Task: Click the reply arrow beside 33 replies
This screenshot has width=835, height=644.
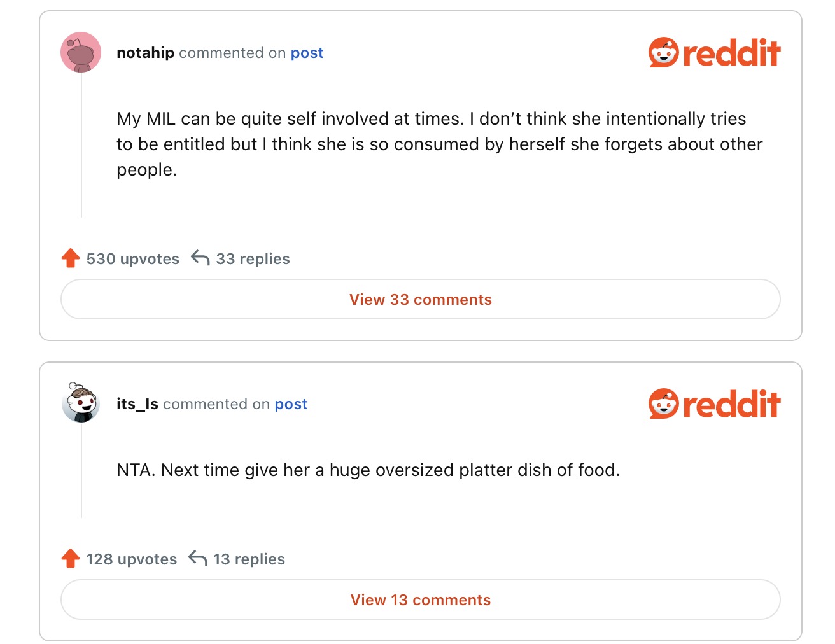Action: (200, 258)
